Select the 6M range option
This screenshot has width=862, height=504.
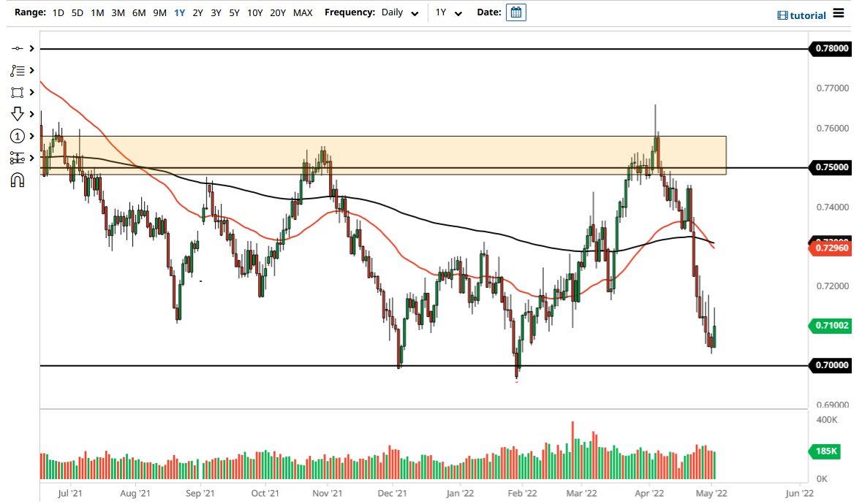(x=139, y=12)
